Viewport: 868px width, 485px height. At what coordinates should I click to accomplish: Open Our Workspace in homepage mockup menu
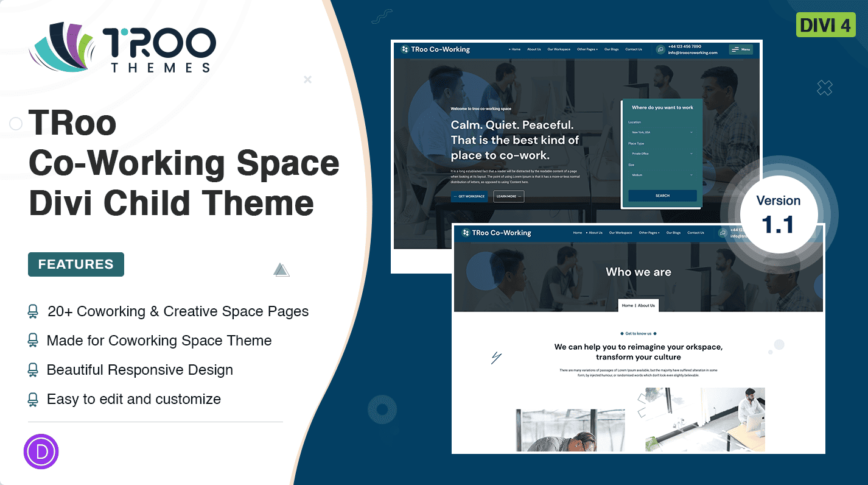point(559,49)
